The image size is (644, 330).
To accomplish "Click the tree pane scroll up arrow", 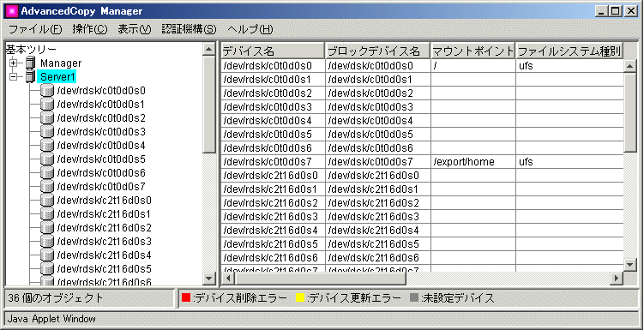I will 209,49.
